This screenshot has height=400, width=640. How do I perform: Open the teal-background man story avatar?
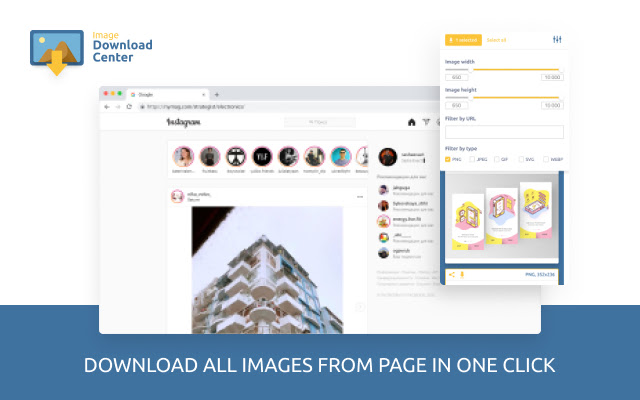(x=341, y=157)
